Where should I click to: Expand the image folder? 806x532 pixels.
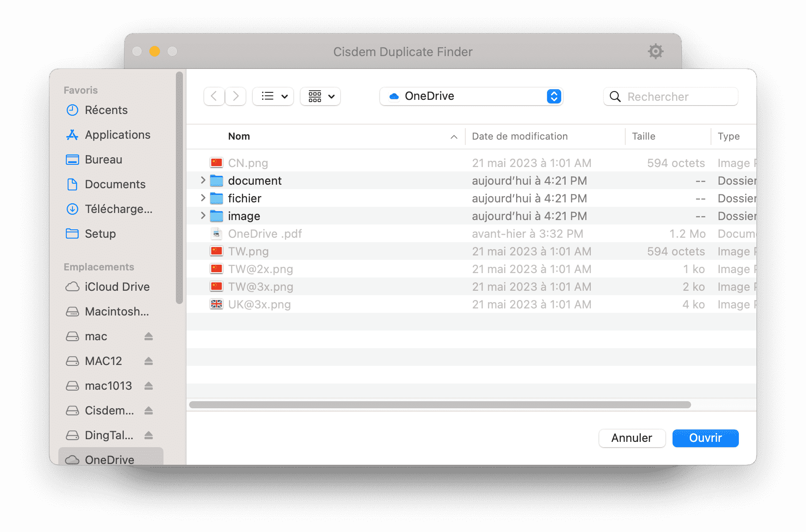point(203,216)
